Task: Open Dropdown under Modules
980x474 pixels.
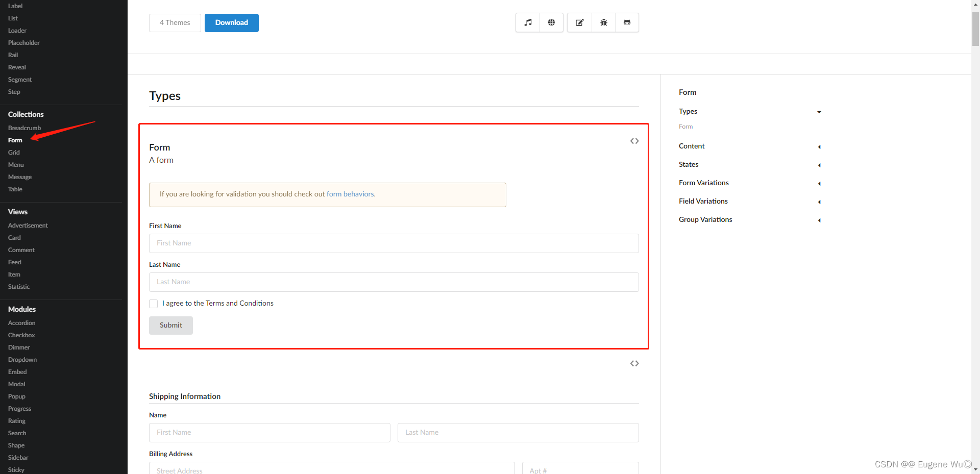Action: click(22, 360)
